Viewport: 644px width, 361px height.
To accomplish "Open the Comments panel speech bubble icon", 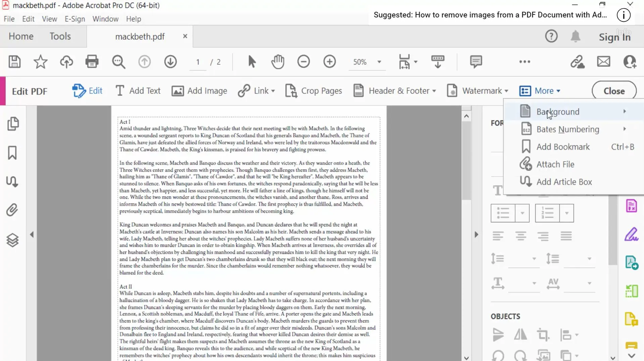I will pos(476,62).
